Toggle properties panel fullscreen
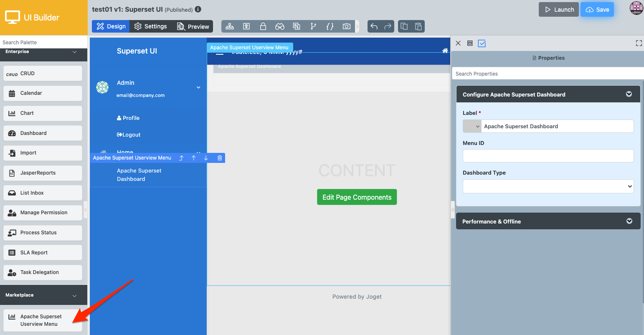 click(639, 43)
